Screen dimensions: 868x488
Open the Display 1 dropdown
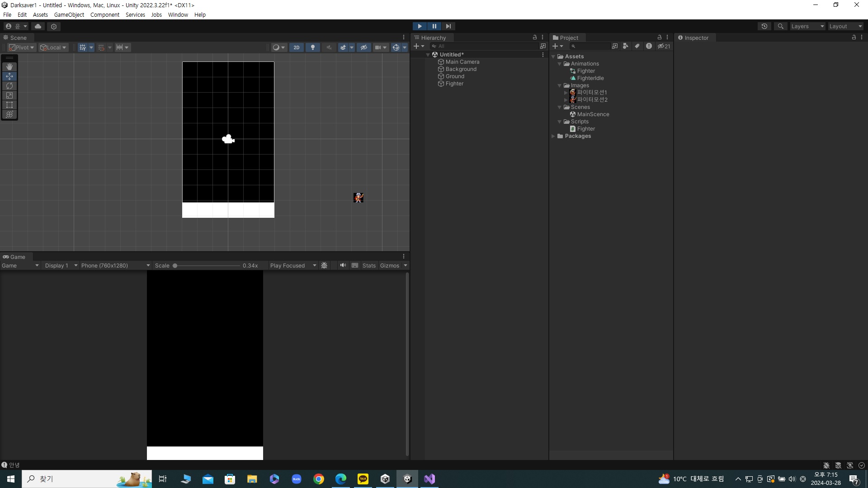61,266
